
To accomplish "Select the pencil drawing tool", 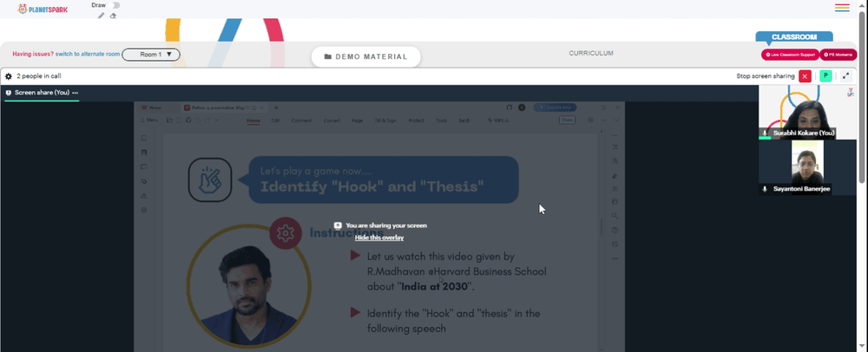I will pyautogui.click(x=102, y=16).
